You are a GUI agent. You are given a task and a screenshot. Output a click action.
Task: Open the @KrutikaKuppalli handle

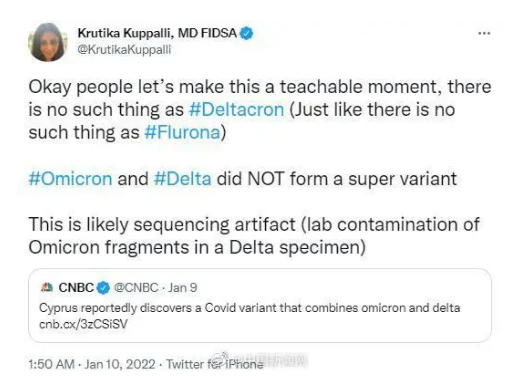124,49
